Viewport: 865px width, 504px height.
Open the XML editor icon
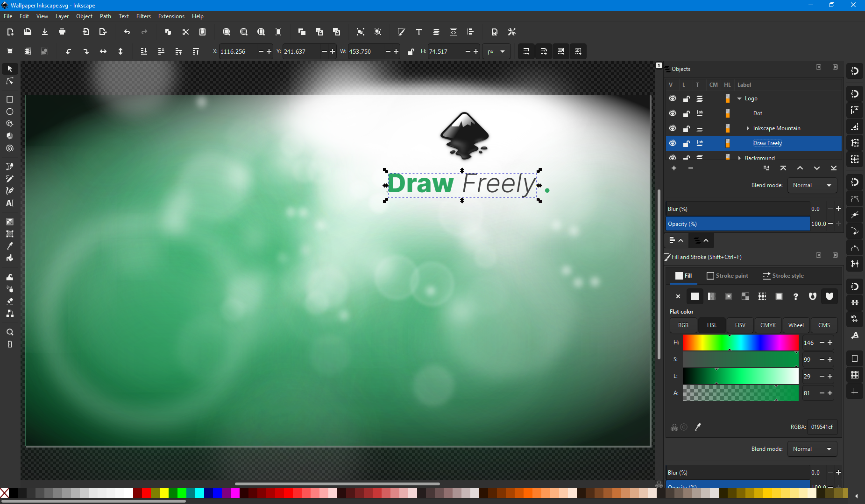(454, 32)
